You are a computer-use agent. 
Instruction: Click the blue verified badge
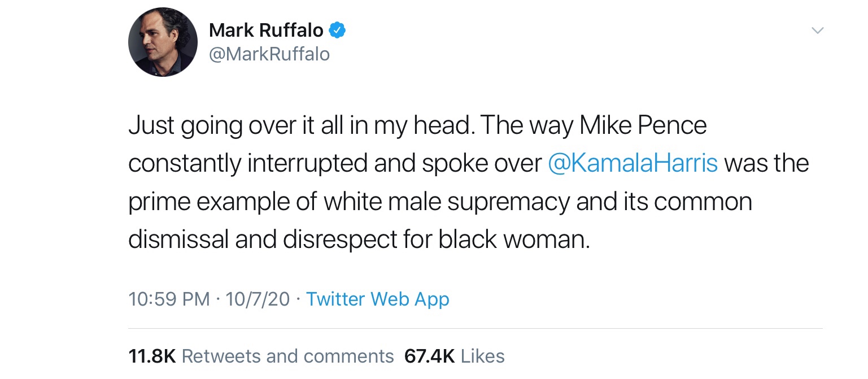[x=337, y=30]
